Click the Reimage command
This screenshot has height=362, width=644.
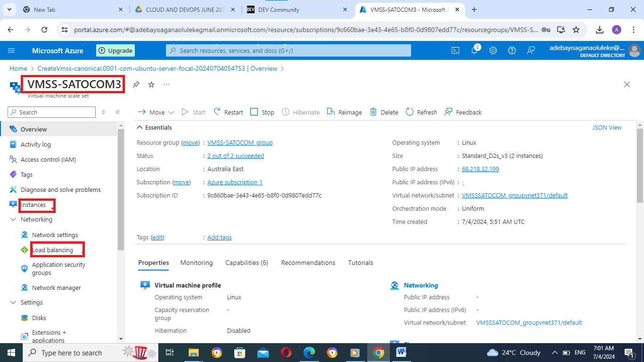pos(345,112)
